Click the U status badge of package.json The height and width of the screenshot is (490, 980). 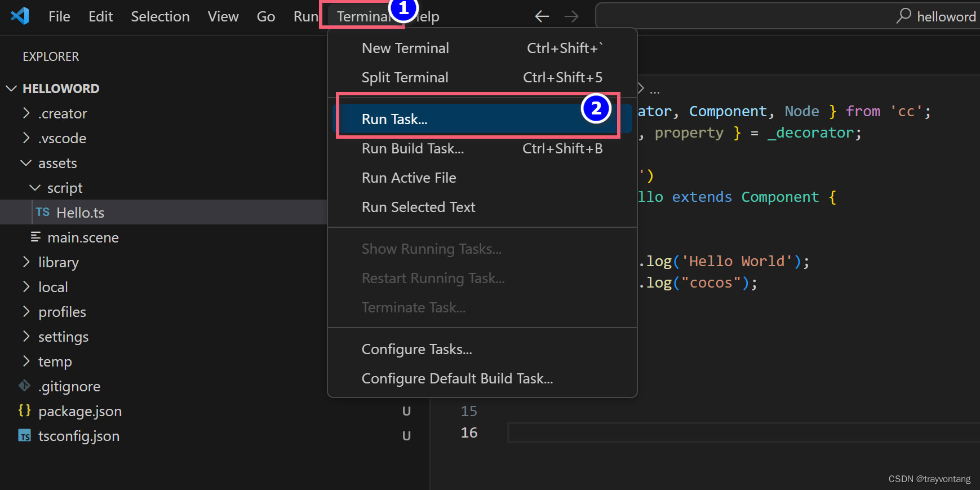406,411
